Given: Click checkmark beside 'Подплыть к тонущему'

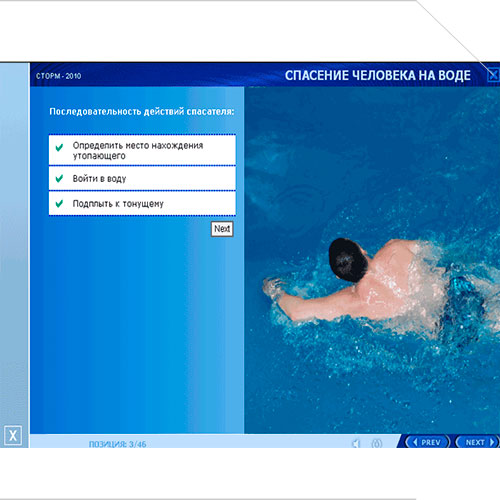Looking at the screenshot, I should tap(59, 203).
